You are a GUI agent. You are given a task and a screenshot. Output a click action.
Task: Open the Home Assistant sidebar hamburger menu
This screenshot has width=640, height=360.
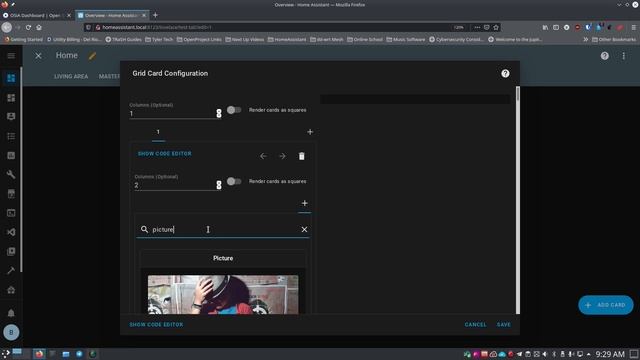[x=11, y=56]
